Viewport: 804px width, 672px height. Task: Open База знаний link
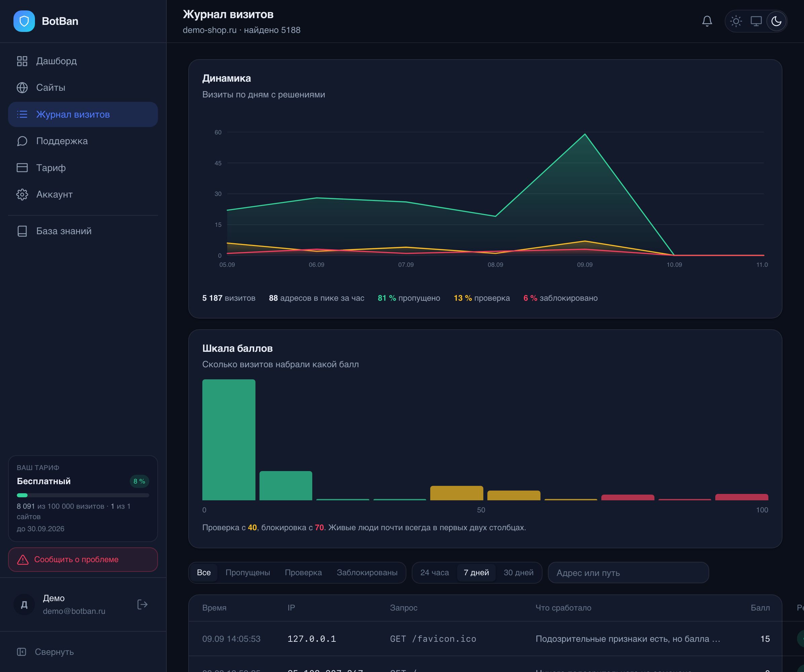tap(83, 231)
